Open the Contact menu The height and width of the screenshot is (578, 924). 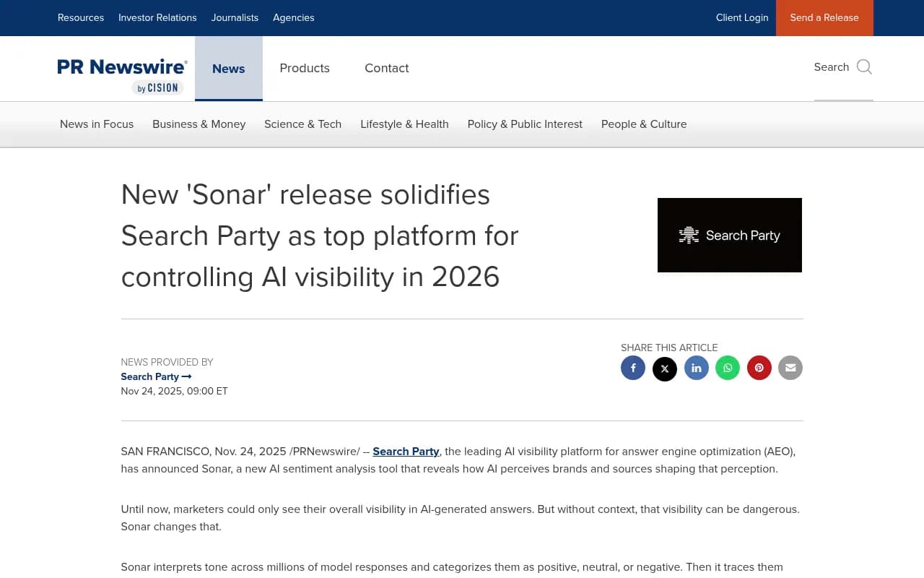pos(387,68)
